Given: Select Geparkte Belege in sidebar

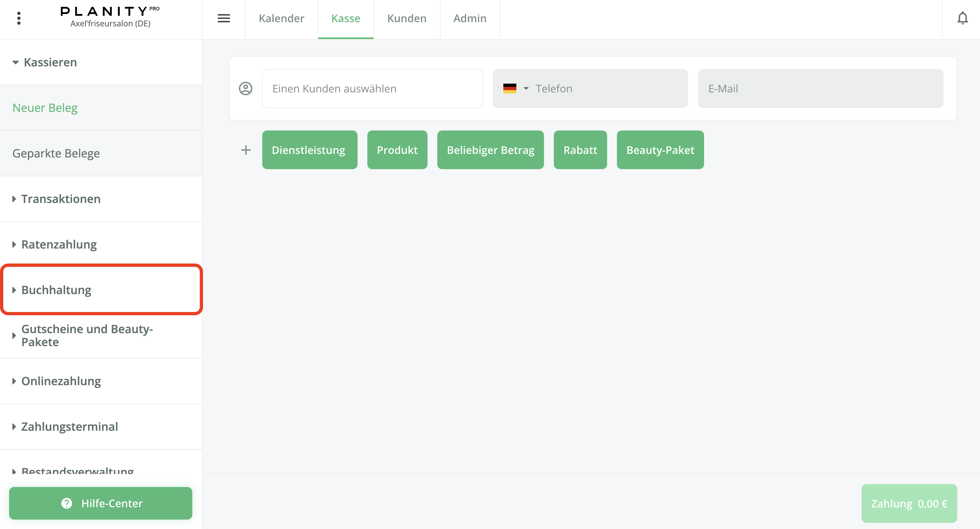Looking at the screenshot, I should click(x=56, y=153).
